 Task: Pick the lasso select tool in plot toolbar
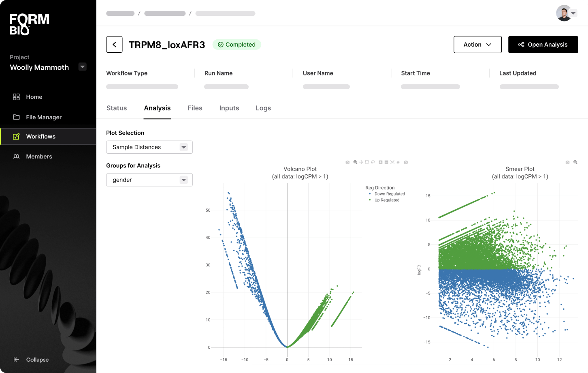[x=373, y=162]
